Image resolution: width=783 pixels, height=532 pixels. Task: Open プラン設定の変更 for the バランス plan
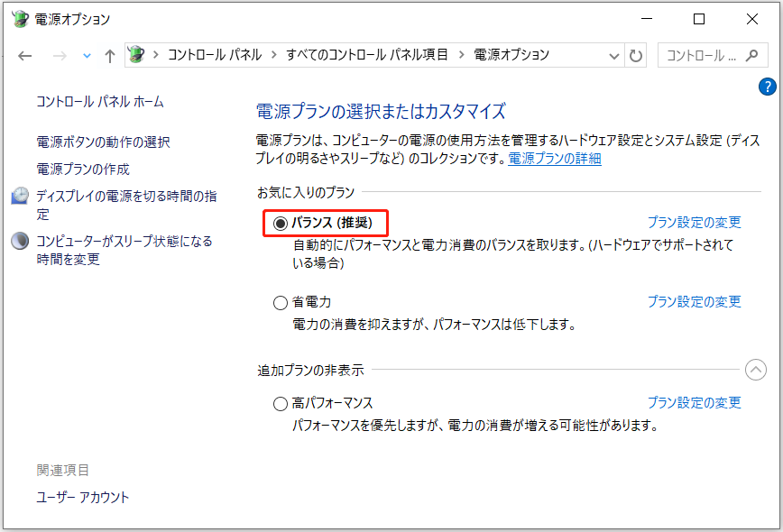tap(695, 222)
